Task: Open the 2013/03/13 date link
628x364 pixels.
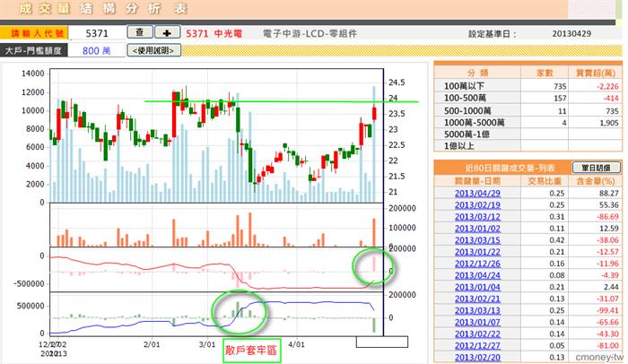Action: coord(477,310)
